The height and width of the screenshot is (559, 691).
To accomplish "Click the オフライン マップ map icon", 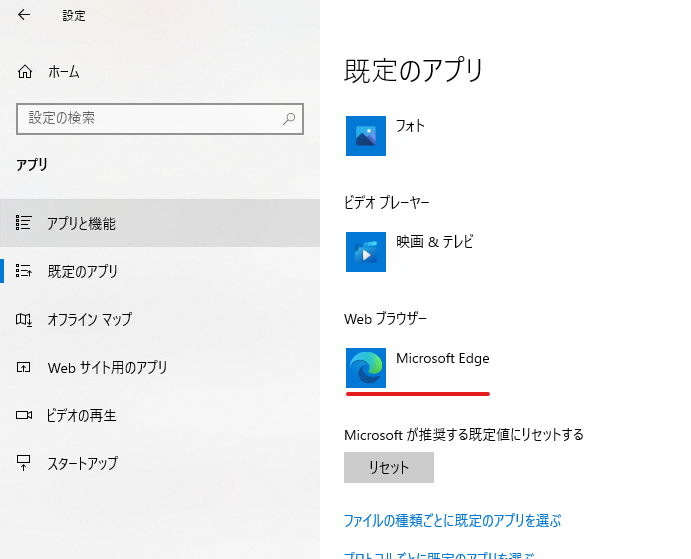I will point(25,319).
